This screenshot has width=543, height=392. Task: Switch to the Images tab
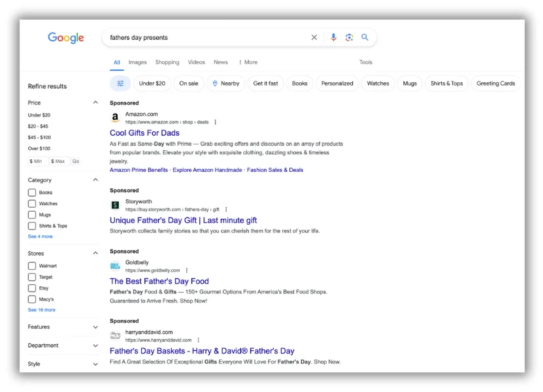click(x=137, y=62)
